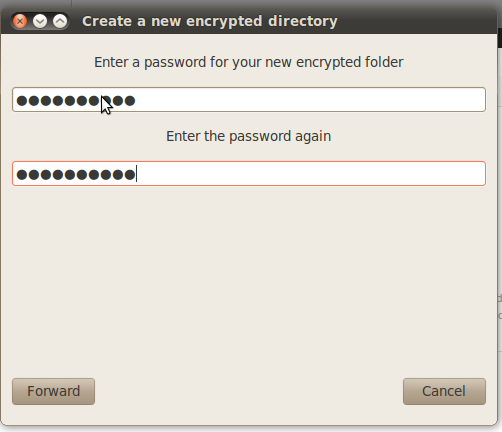
Task: Click the 'Create a new encrypted directory' title
Action: 210,21
